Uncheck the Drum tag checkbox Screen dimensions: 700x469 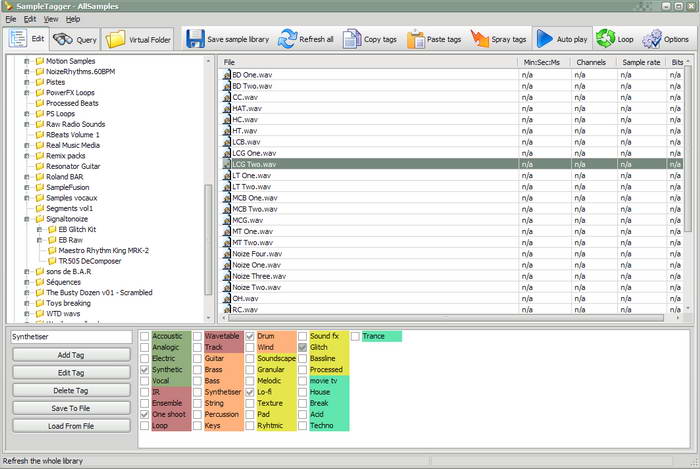point(250,336)
